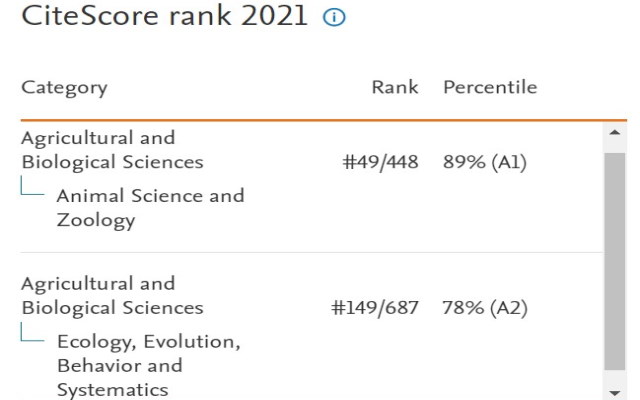Open Agricultural and Biological Sciences in the first row
The image size is (640, 400).
pyautogui.click(x=112, y=150)
